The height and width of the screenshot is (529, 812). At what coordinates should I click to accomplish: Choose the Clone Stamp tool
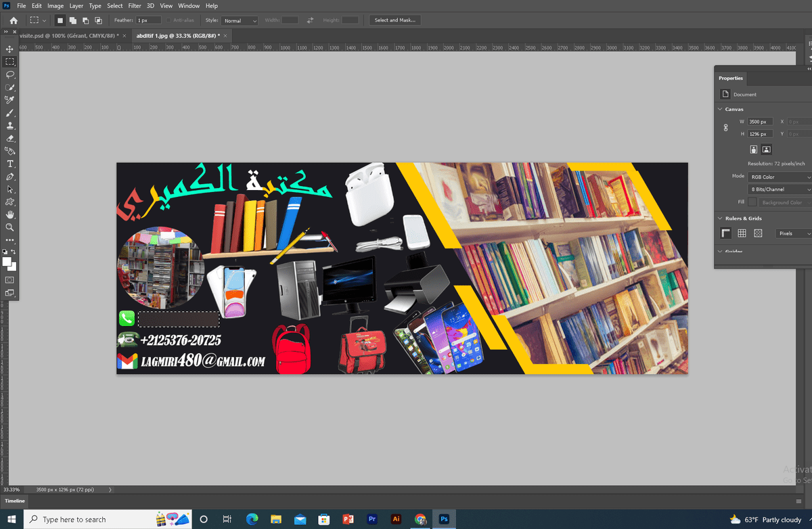coord(10,126)
